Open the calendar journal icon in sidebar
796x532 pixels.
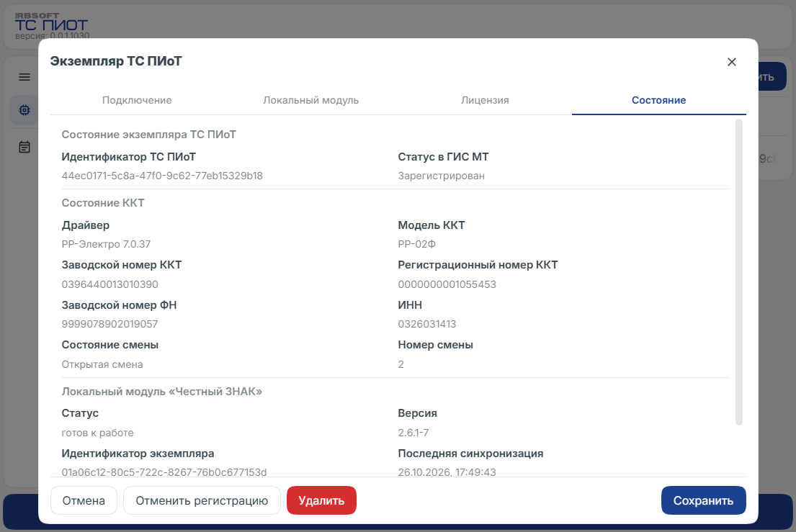pos(24,147)
